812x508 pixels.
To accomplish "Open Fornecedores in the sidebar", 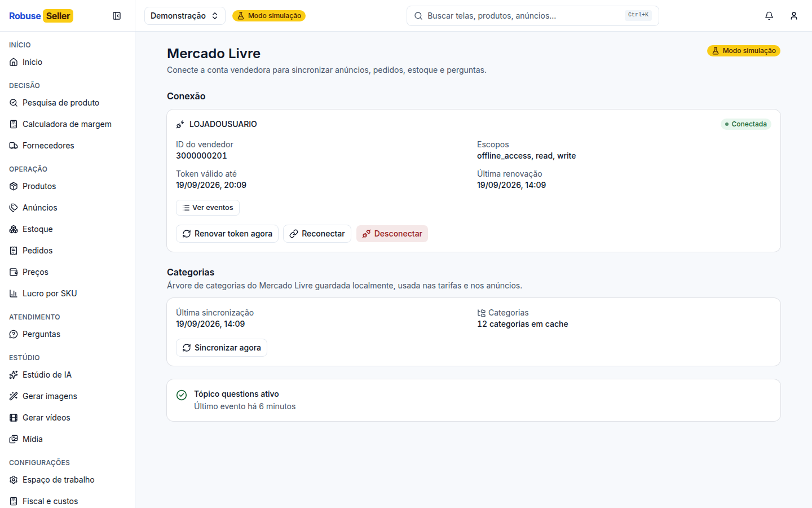I will pyautogui.click(x=68, y=146).
